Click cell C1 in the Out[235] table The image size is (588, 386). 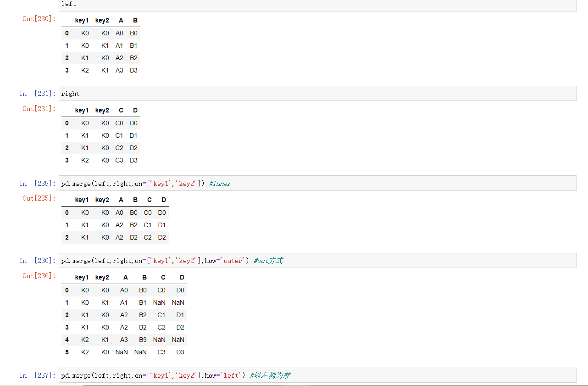click(148, 225)
